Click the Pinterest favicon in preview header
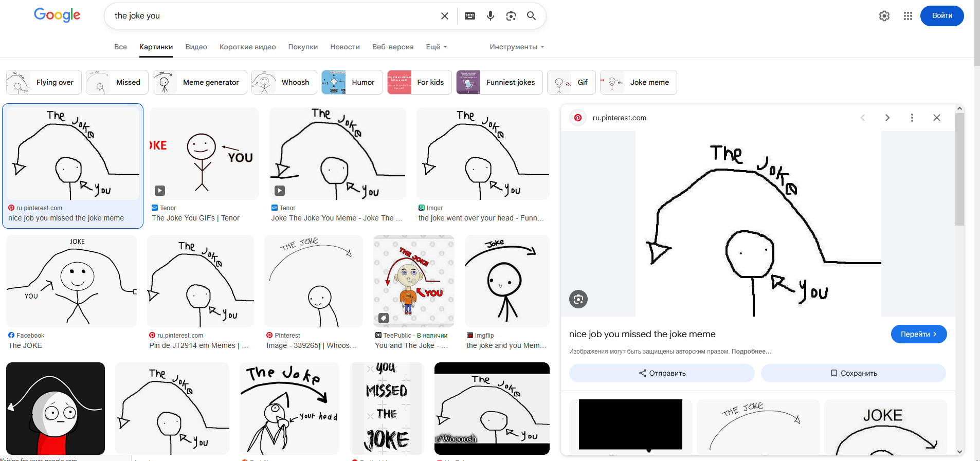Screen dimensions: 980x461 click(x=578, y=118)
